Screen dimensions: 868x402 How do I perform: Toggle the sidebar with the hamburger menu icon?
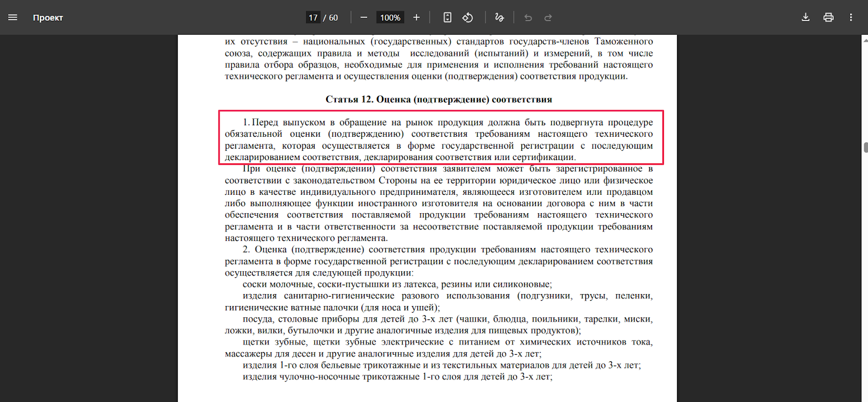pyautogui.click(x=12, y=17)
